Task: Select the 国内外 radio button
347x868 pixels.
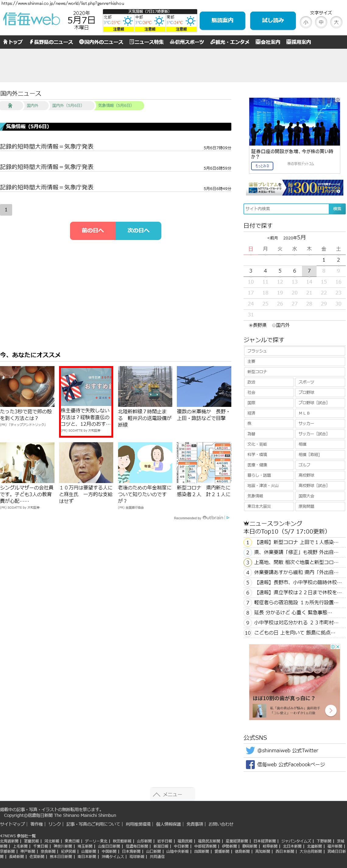Action: [x=274, y=325]
